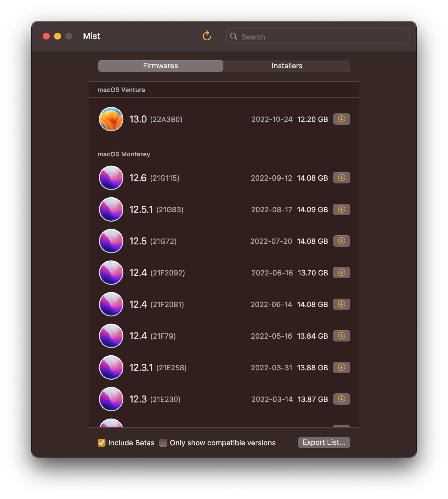Viewport: 448px width, 499px height.
Task: Click the Monterey icon for 12.4 (21F2092)
Action: coord(111,273)
